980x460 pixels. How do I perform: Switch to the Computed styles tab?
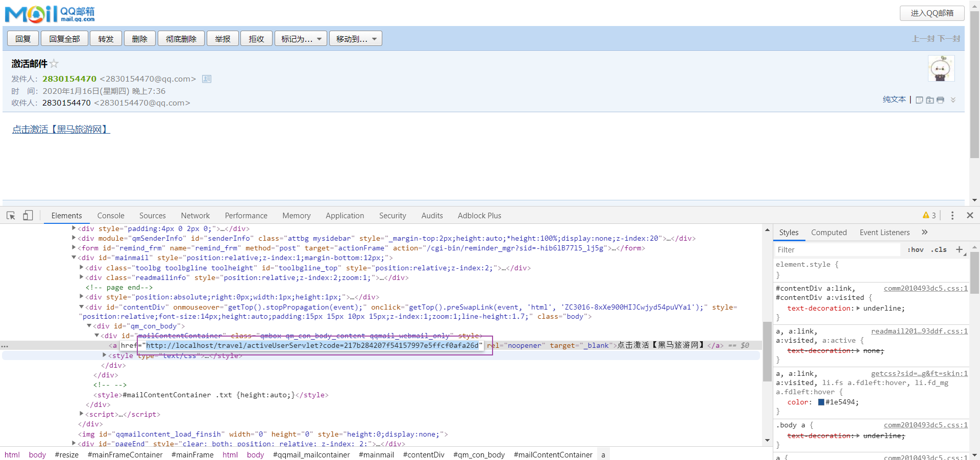829,233
